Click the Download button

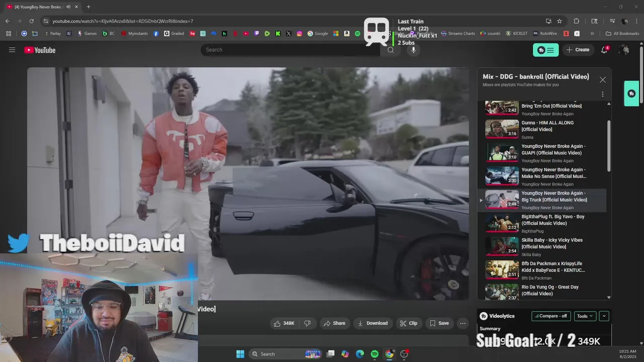point(373,323)
